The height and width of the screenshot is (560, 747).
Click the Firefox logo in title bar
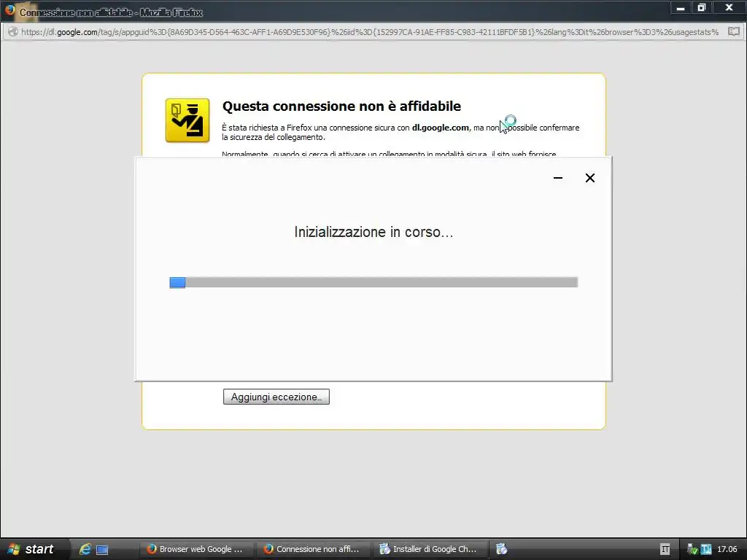9,9
